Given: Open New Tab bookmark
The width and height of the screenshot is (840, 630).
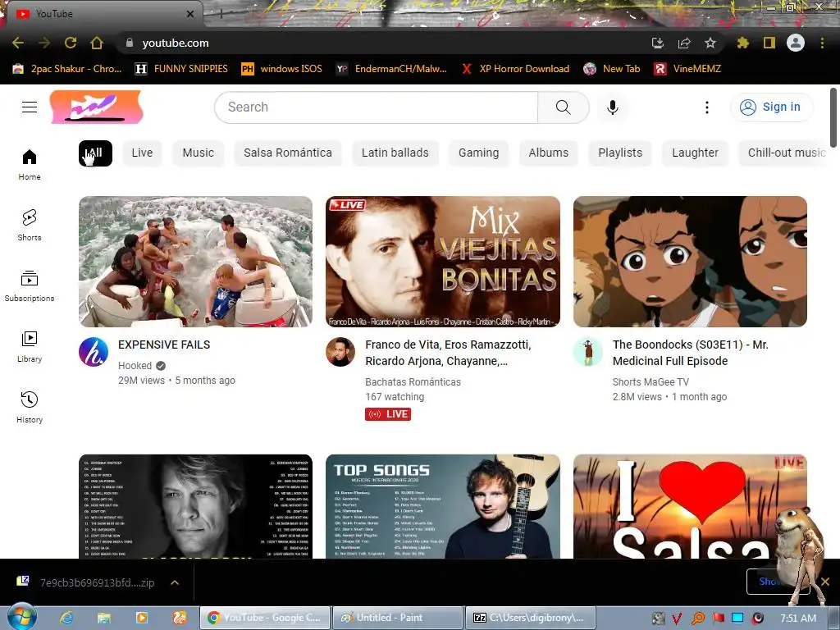Looking at the screenshot, I should tap(612, 69).
